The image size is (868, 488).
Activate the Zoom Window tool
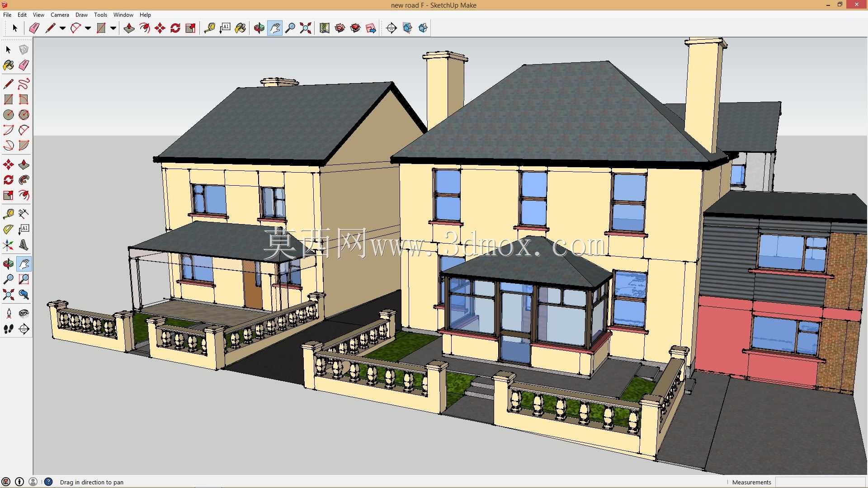pos(24,279)
